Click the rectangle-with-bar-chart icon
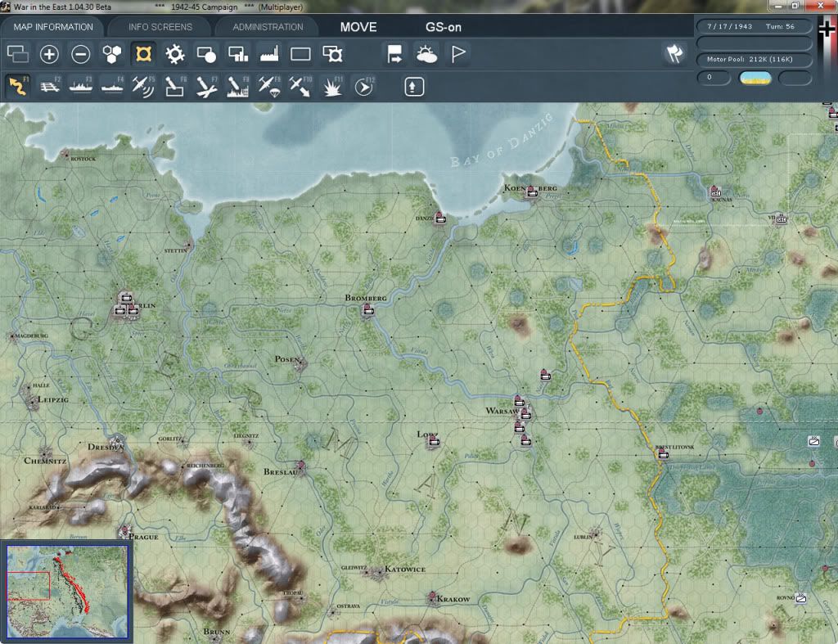The height and width of the screenshot is (644, 838). (238, 54)
